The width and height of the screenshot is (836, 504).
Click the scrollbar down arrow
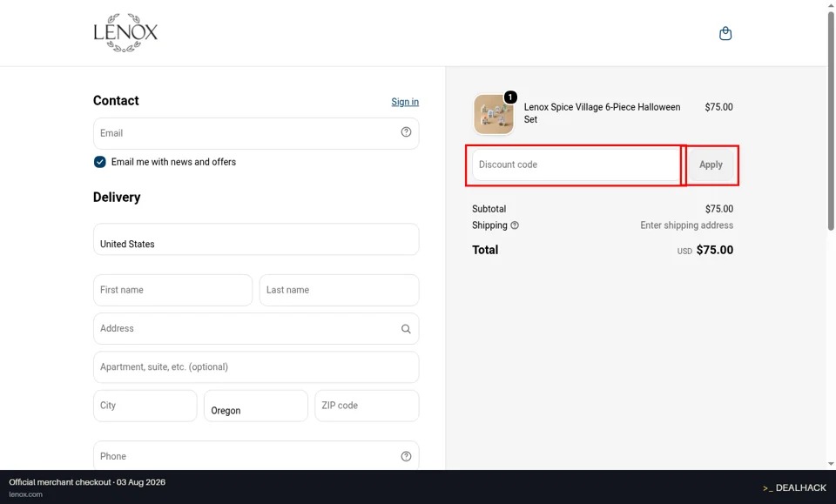[831, 464]
